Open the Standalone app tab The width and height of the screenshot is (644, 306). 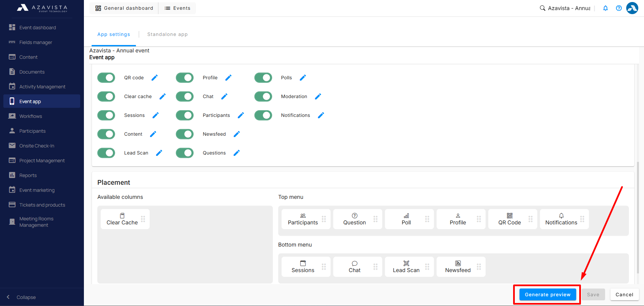click(x=167, y=34)
